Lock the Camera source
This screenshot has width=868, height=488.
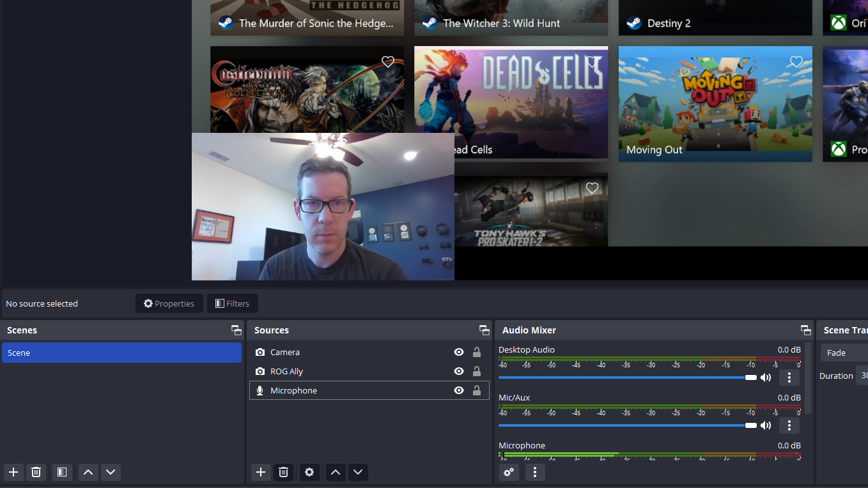[x=477, y=352]
